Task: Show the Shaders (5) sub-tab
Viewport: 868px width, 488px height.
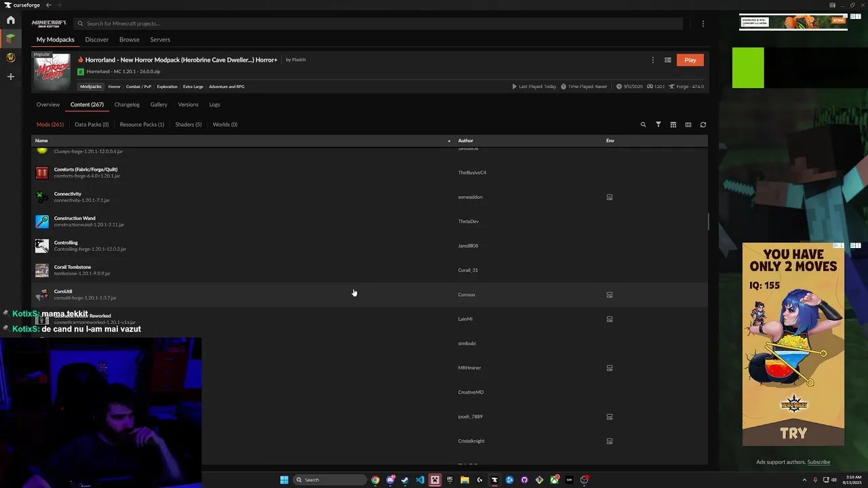Action: tap(189, 125)
